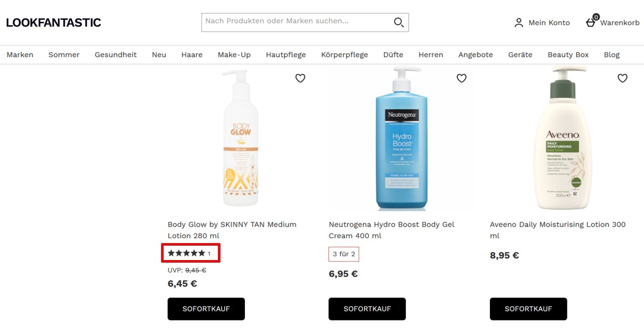The width and height of the screenshot is (644, 329).
Task: Click Sofortkauf for Aveeno Daily Moisturising Lotion
Action: click(528, 309)
